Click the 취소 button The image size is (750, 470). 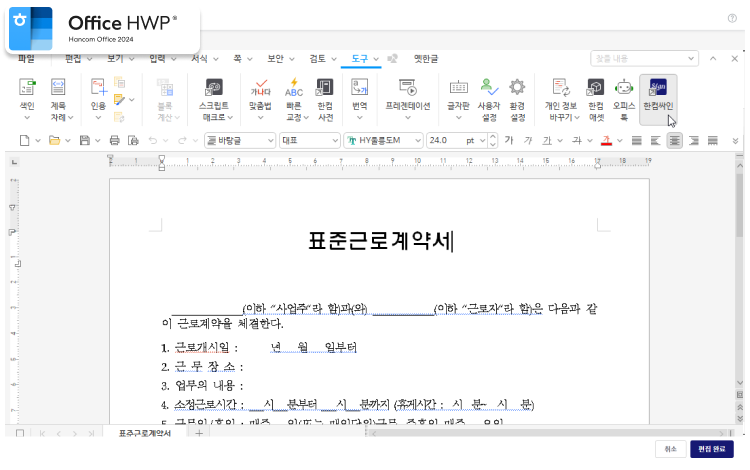(x=670, y=449)
